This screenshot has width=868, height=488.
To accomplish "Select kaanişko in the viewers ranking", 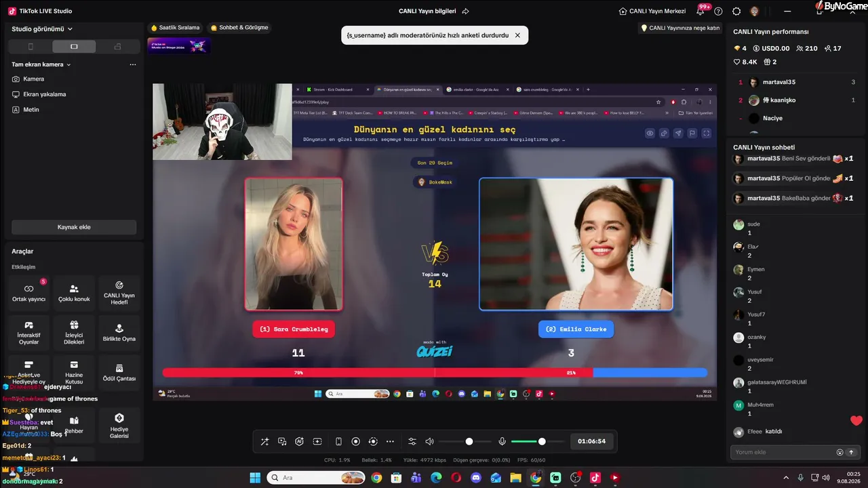I will (797, 100).
